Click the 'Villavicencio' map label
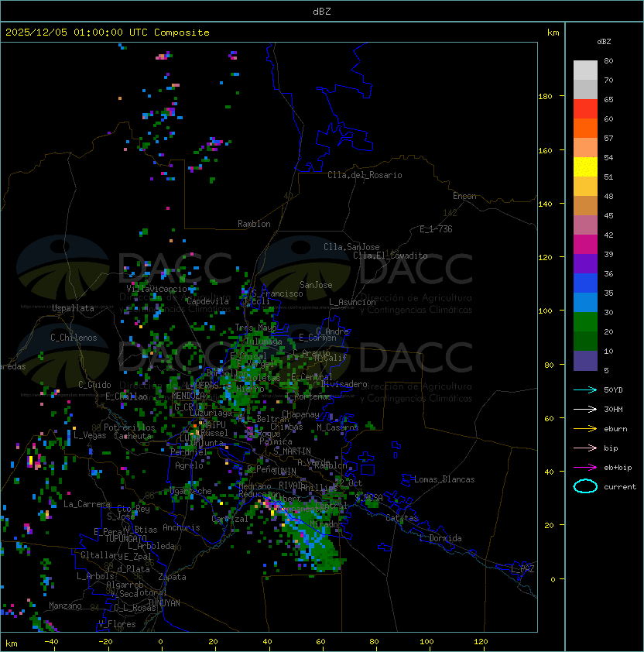 [x=156, y=289]
